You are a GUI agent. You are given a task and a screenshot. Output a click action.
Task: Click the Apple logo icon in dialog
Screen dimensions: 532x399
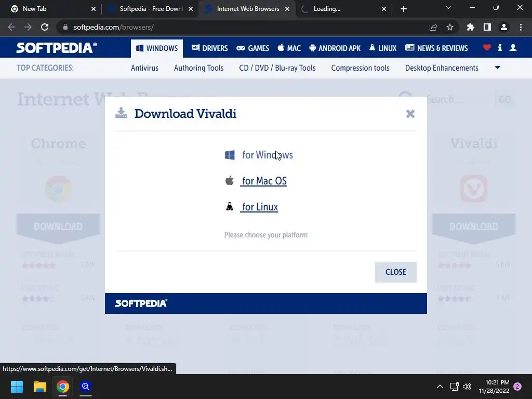tap(230, 180)
